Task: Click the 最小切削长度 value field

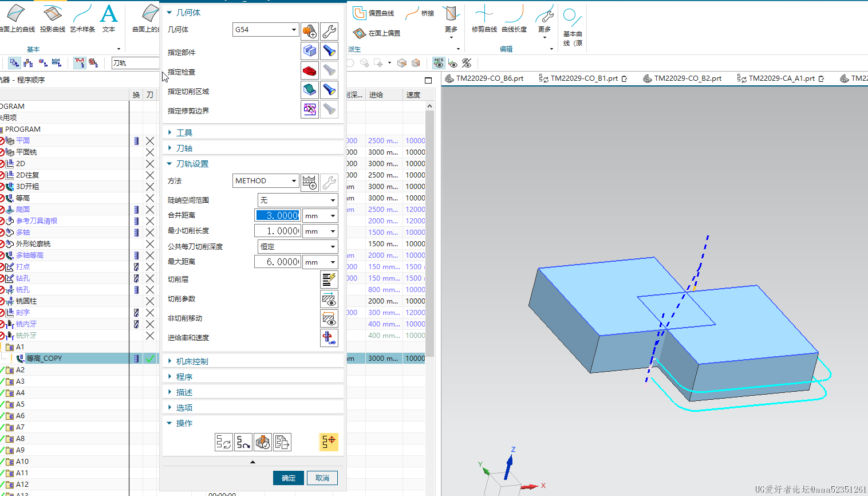Action: [278, 231]
